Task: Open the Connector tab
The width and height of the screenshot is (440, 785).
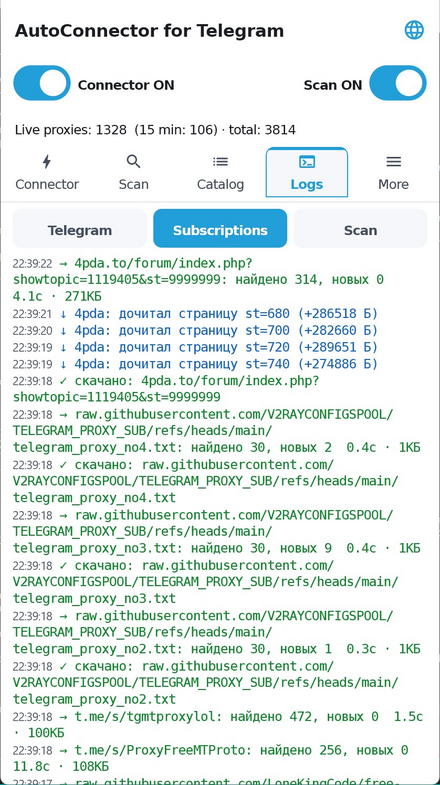Action: [x=47, y=173]
